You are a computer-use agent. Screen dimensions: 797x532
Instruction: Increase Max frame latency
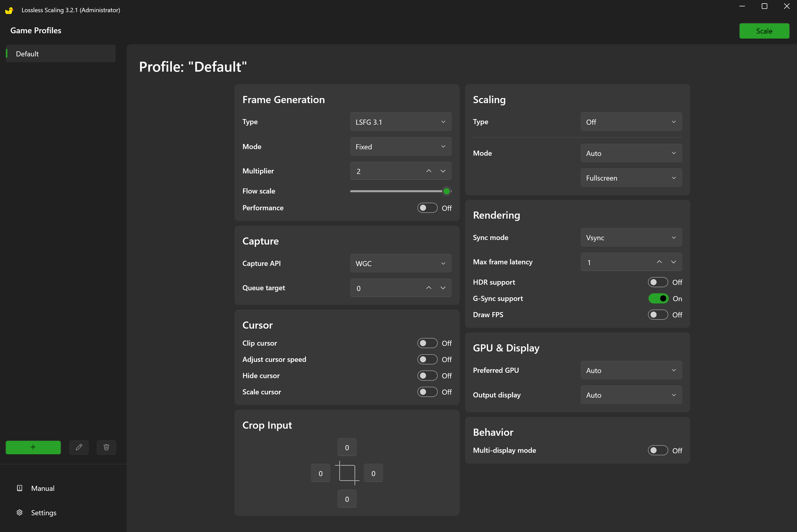(659, 262)
